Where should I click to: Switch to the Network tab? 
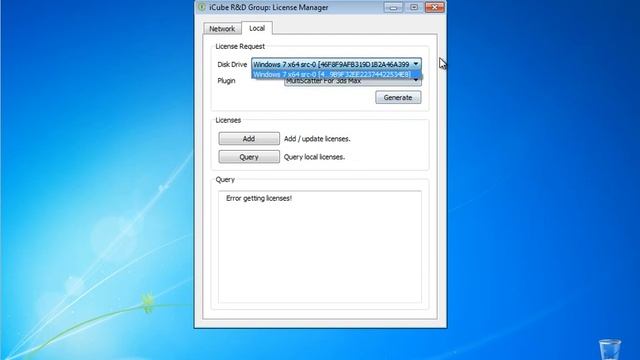[222, 29]
